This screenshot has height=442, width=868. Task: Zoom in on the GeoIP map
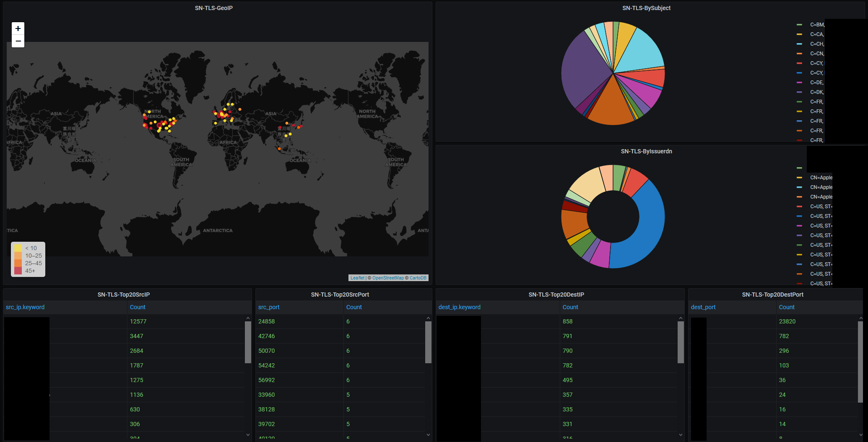pos(18,28)
